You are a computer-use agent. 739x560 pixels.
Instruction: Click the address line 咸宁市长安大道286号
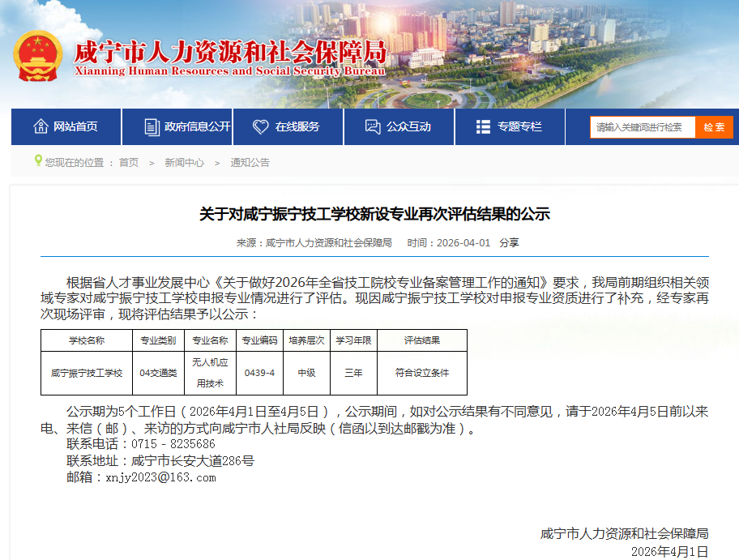193,461
